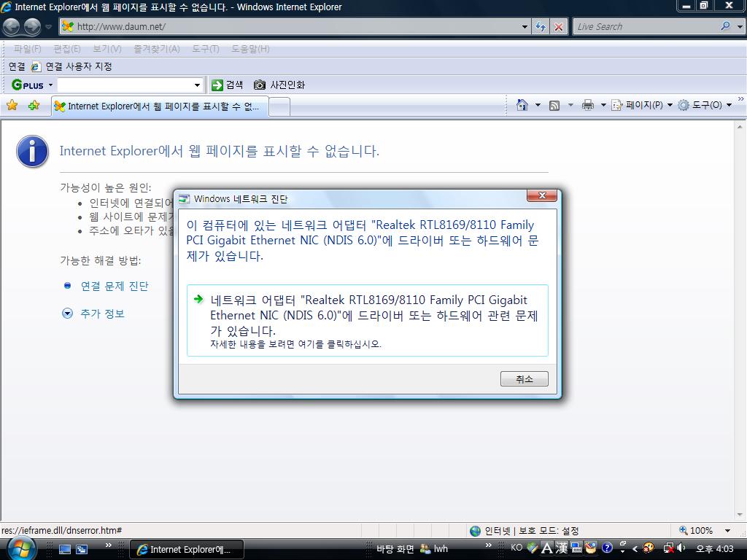The image size is (747, 560).
Task: Open the 도구(T) menu in menu bar
Action: coord(205,49)
